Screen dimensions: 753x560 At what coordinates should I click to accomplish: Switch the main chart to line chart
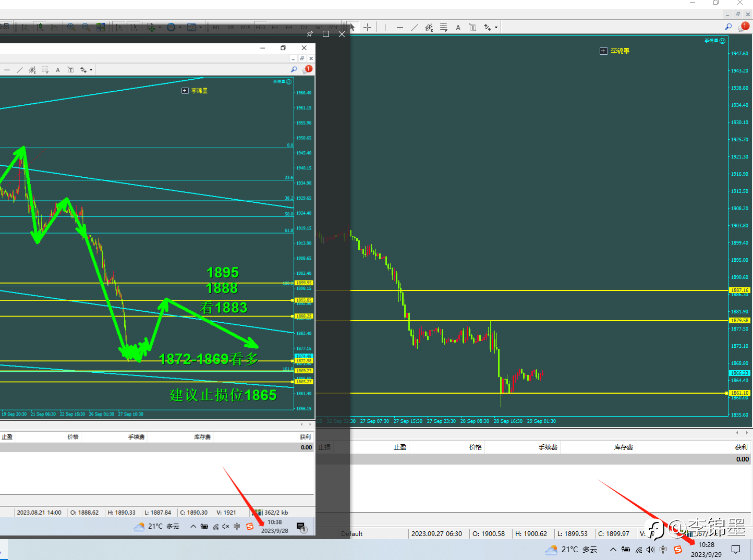(54, 27)
